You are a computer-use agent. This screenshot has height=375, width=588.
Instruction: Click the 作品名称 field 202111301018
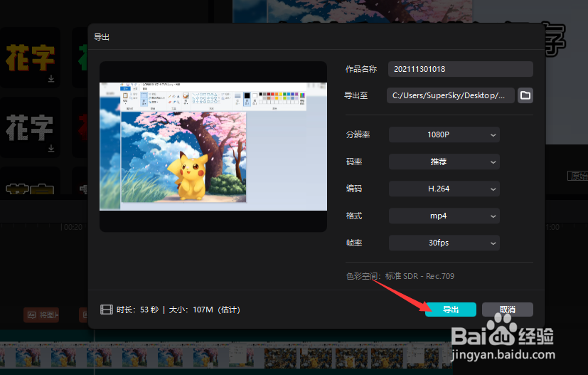click(x=461, y=69)
